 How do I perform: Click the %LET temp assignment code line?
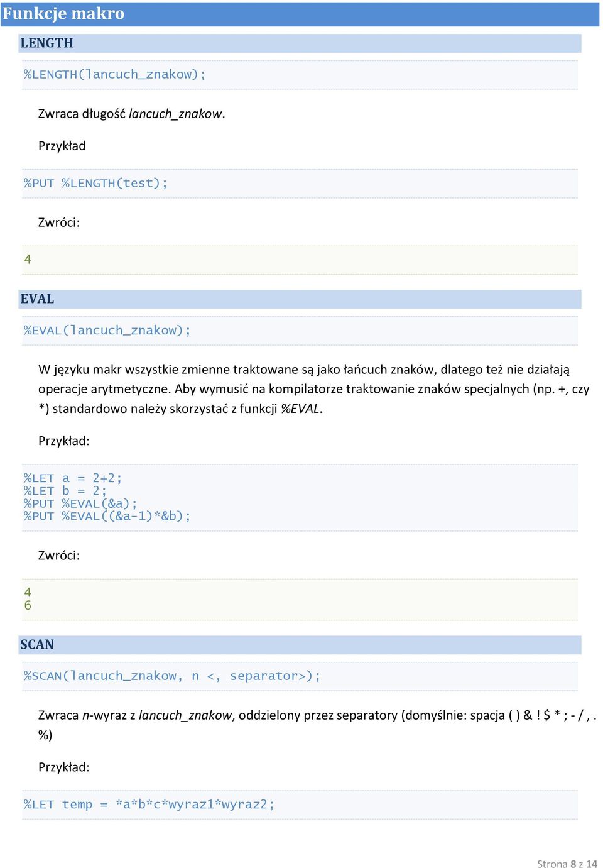[x=149, y=804]
